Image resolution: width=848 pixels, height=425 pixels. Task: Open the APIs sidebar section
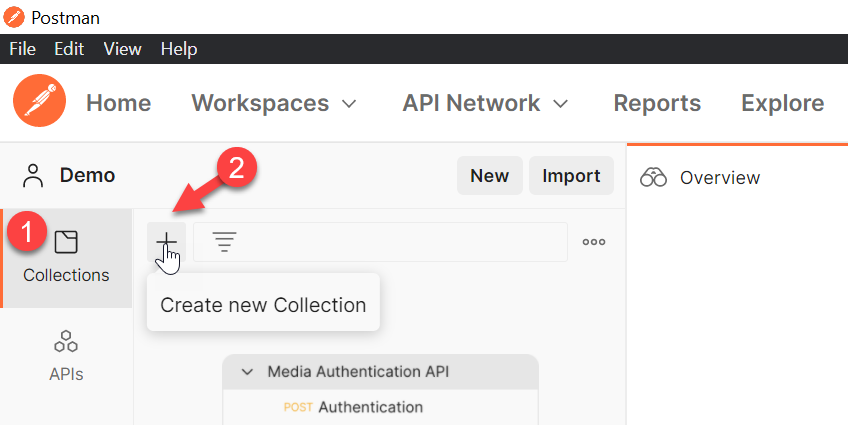point(66,356)
